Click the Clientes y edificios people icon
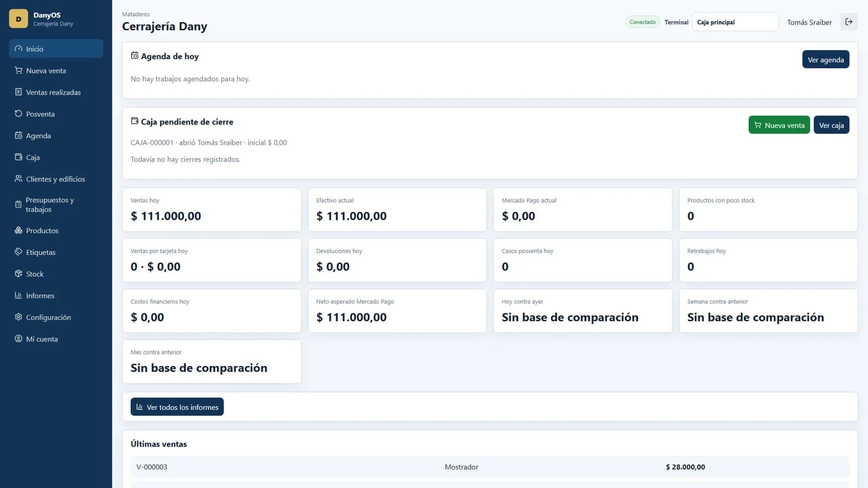Screen dimensions: 868x488 [18, 179]
